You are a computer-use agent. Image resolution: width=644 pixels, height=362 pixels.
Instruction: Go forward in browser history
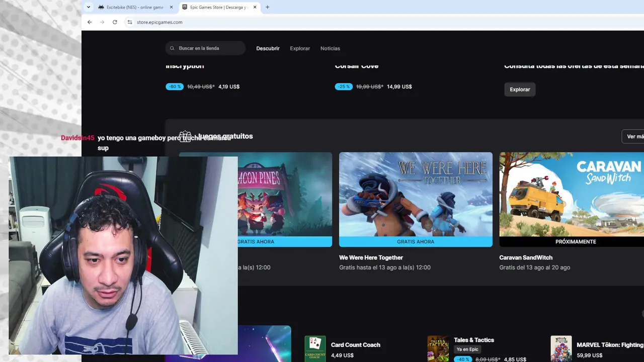click(102, 22)
